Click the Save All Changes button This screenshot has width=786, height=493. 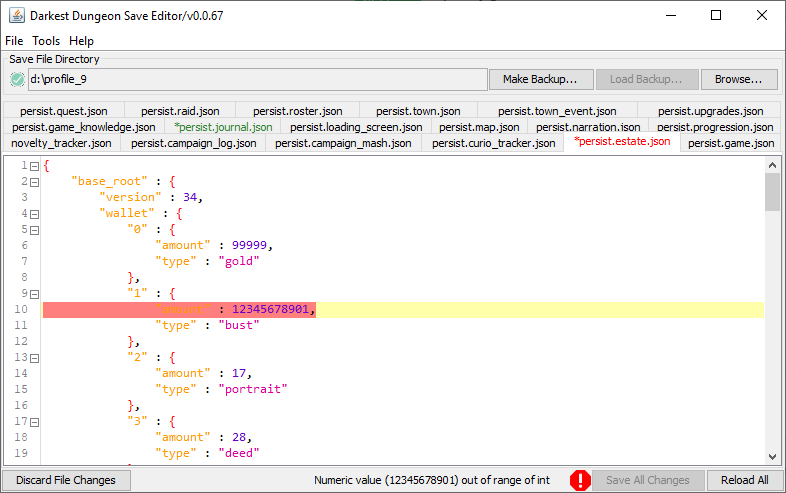point(648,480)
